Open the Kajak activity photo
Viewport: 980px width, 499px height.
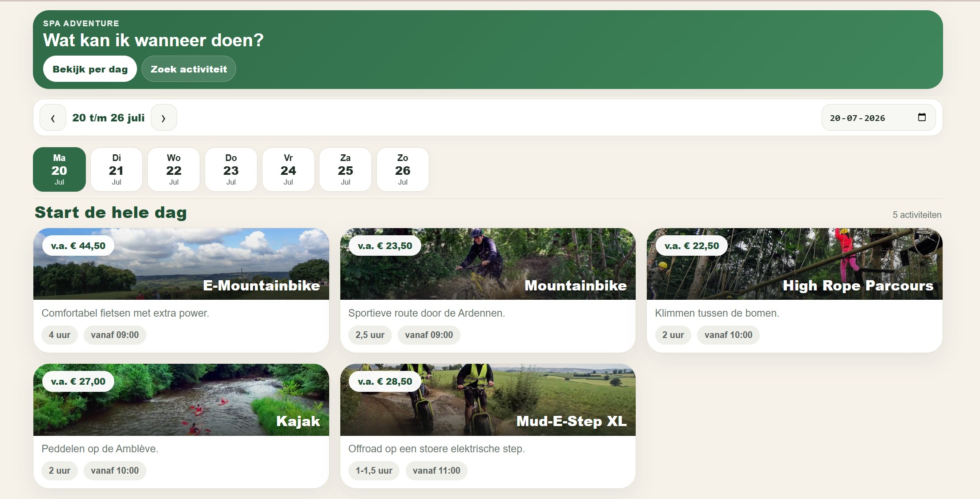click(x=181, y=400)
